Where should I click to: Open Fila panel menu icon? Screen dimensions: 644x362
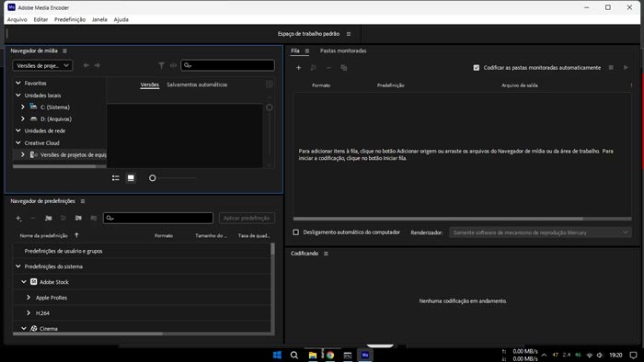[x=306, y=51]
